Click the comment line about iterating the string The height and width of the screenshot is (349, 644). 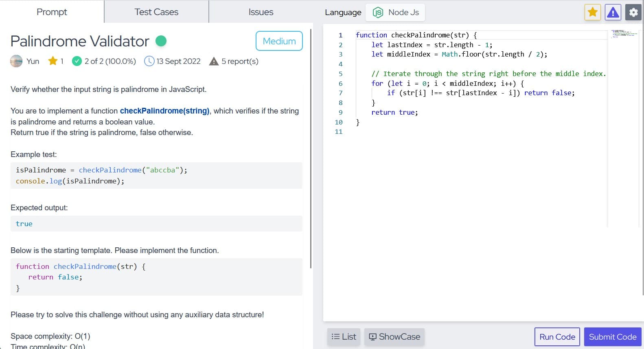point(488,74)
